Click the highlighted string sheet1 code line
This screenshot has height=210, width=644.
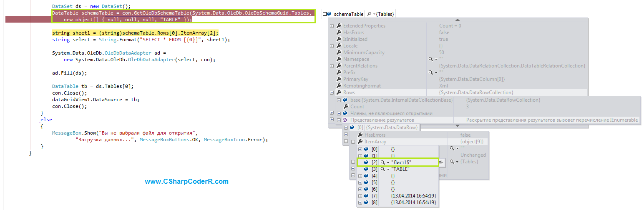(x=135, y=33)
